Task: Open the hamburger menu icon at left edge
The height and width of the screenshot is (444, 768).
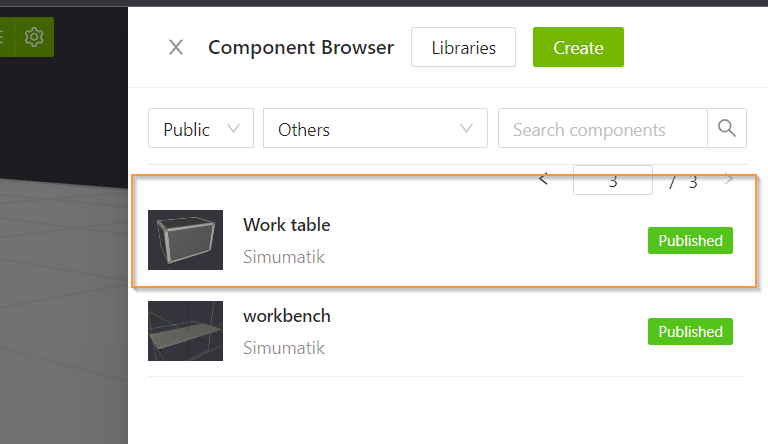Action: [x=2, y=37]
